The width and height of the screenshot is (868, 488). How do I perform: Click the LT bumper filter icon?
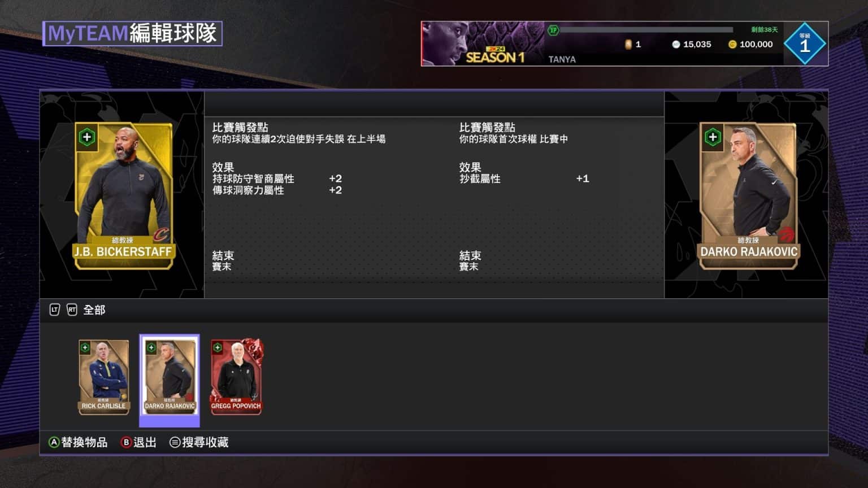coord(55,310)
